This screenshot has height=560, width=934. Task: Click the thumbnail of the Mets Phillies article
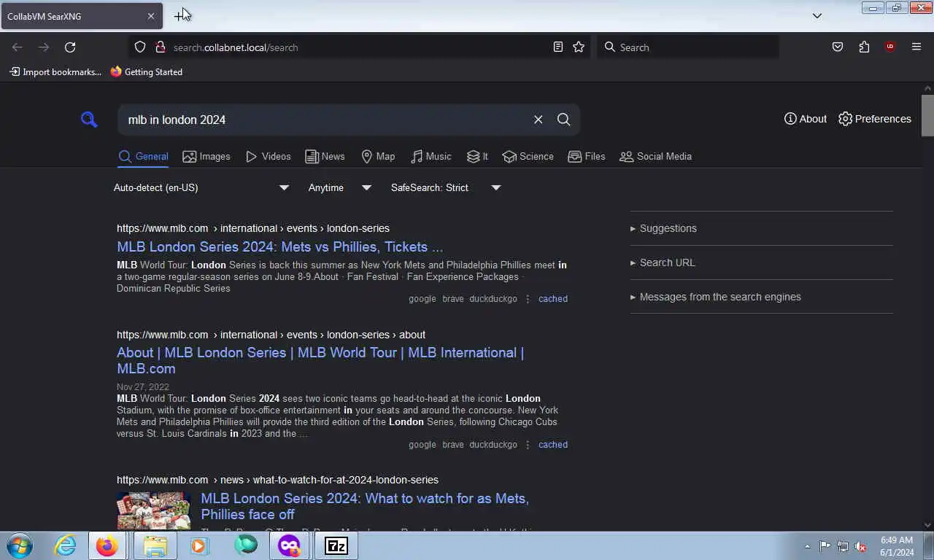(153, 510)
